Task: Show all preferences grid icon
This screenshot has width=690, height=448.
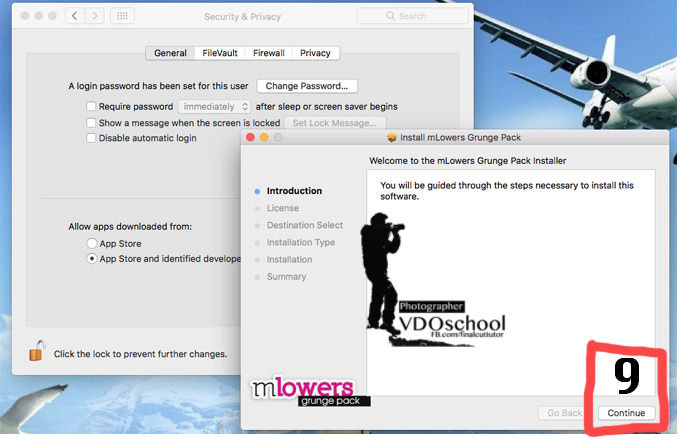Action: point(122,16)
